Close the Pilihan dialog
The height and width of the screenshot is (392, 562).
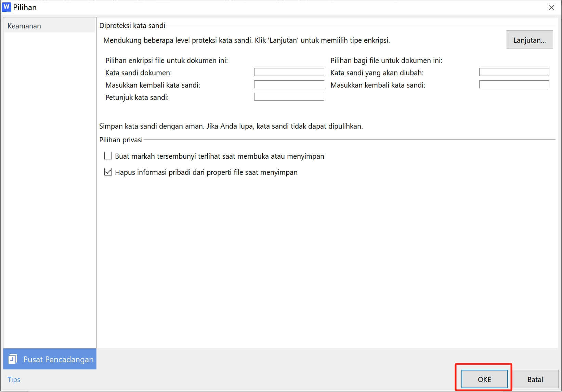click(x=551, y=7)
